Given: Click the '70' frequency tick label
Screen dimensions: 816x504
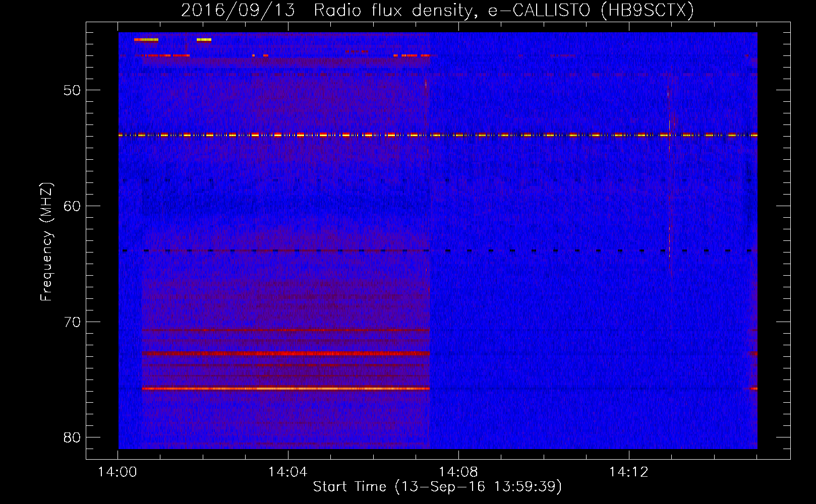Looking at the screenshot, I should (72, 322).
